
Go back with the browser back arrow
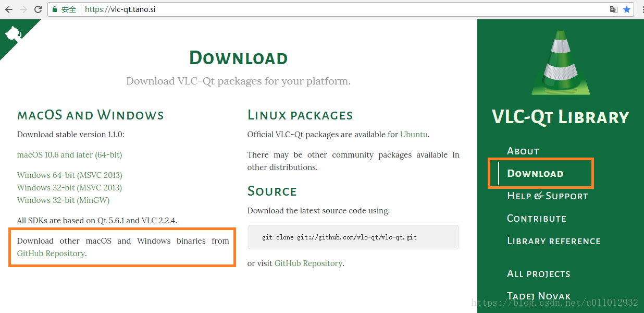(x=9, y=9)
